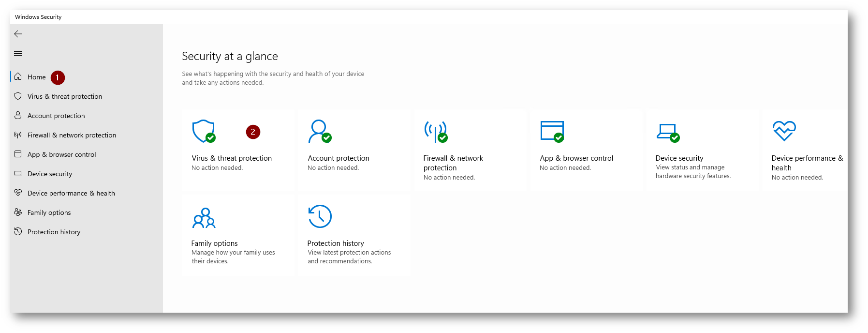Open the large heart monitor icon on the Device performance & health tile
Screen dimensions: 868x333
pos(784,131)
